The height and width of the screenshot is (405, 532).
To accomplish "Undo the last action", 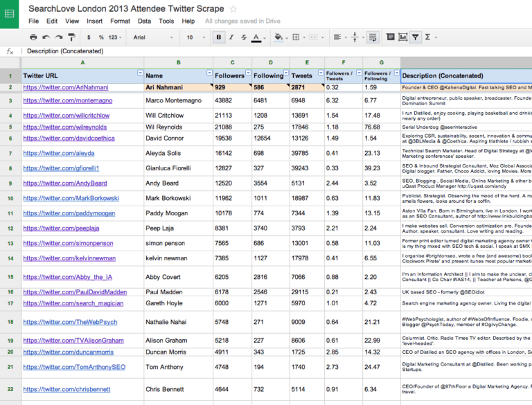I will pos(46,37).
